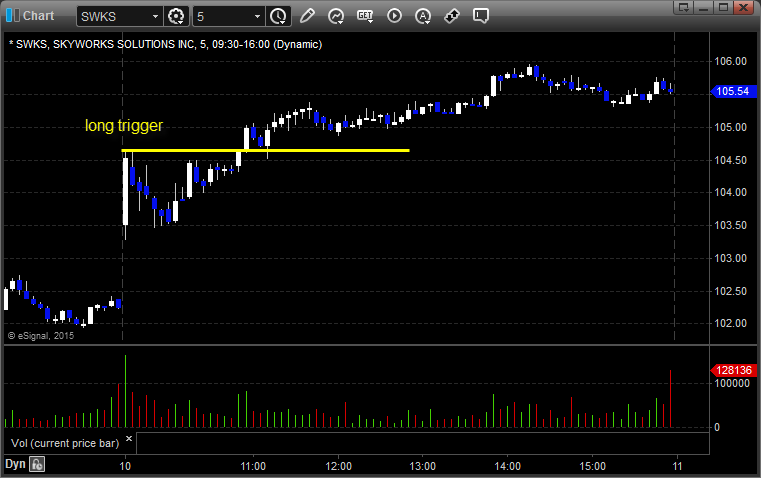This screenshot has height=478, width=761.
Task: Open the time template clock menu
Action: point(278,16)
